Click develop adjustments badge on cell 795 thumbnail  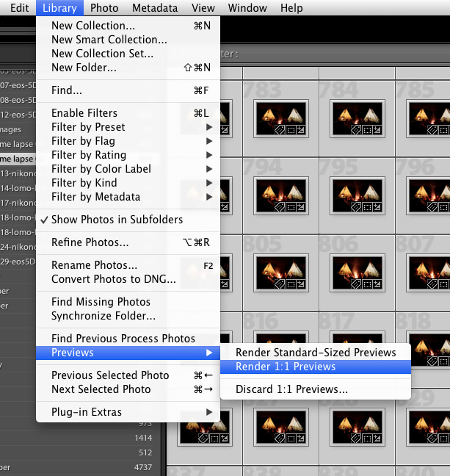[x=377, y=208]
